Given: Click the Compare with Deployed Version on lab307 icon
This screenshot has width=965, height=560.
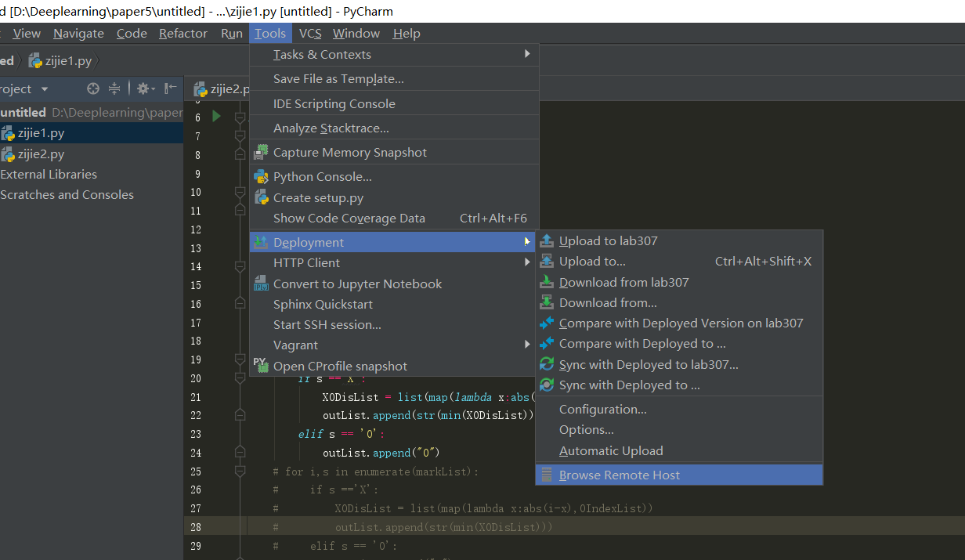Looking at the screenshot, I should [x=547, y=323].
